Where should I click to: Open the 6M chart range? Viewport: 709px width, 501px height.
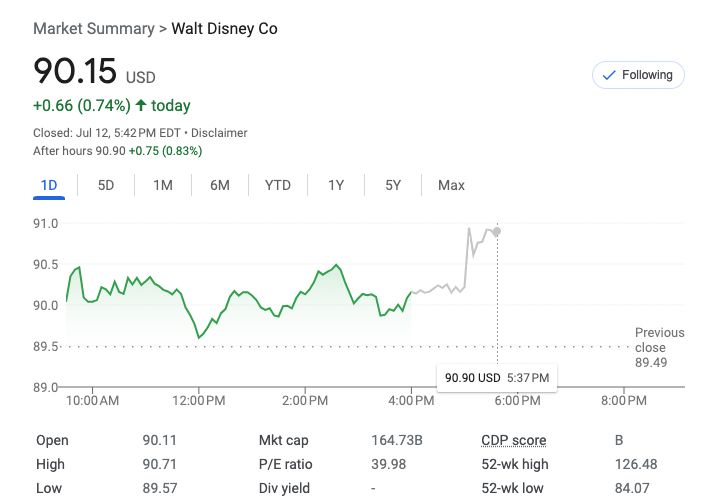220,185
